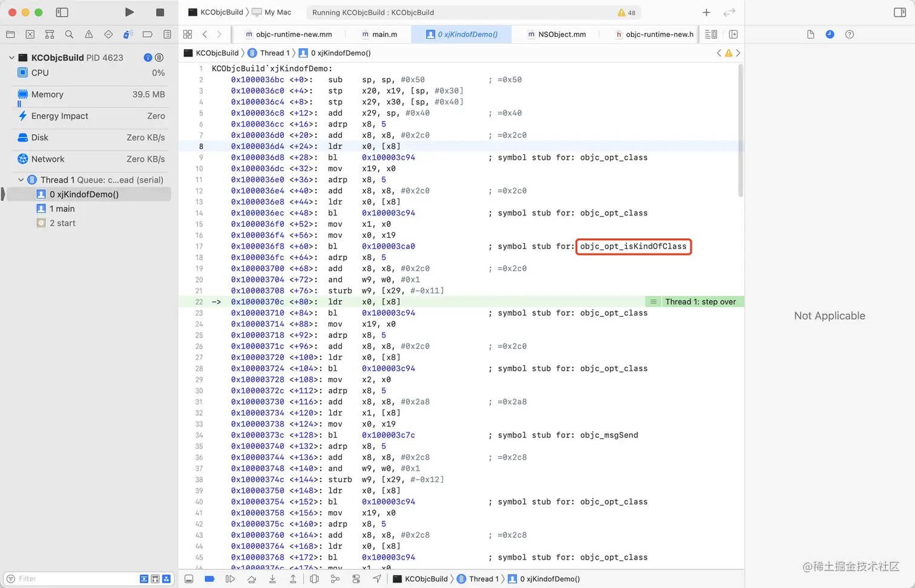Screen dimensions: 915x588
Task: Select the Network gauge row
Action: point(91,159)
